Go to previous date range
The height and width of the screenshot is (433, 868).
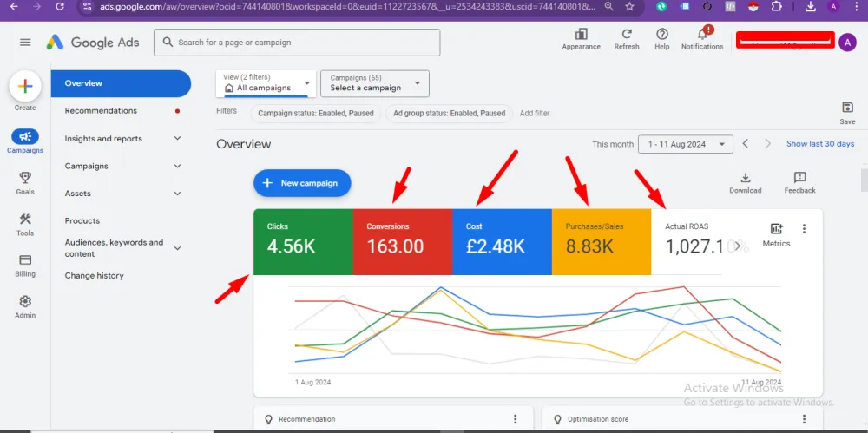[746, 144]
